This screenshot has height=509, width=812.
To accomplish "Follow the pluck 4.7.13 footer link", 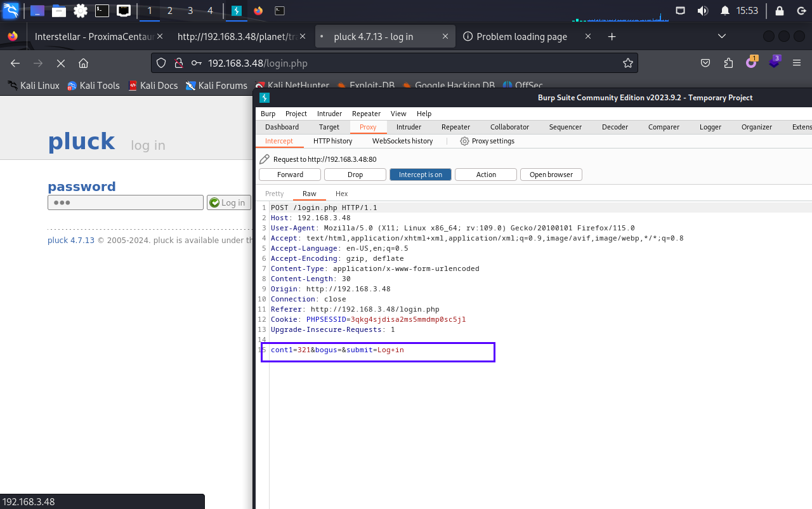I will point(71,240).
